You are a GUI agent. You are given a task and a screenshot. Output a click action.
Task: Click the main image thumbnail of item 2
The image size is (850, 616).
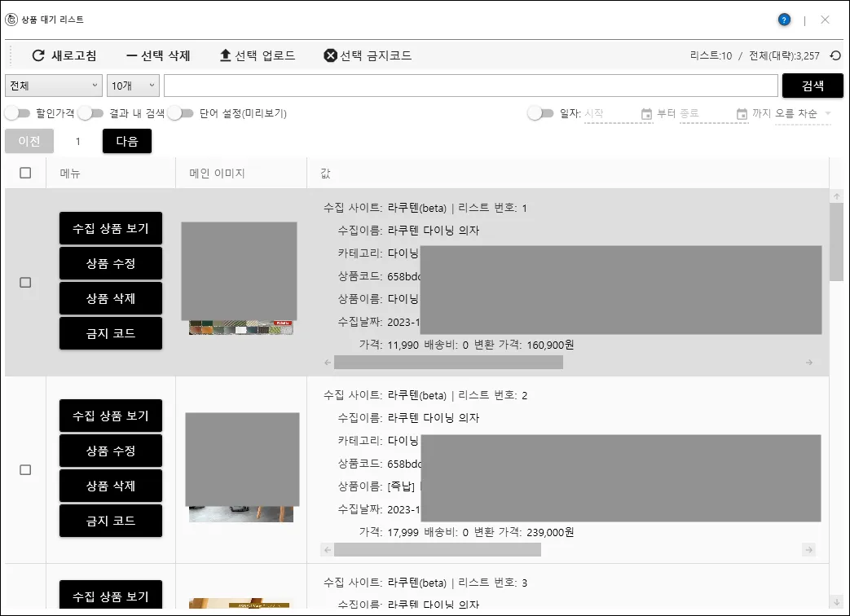[x=242, y=467]
